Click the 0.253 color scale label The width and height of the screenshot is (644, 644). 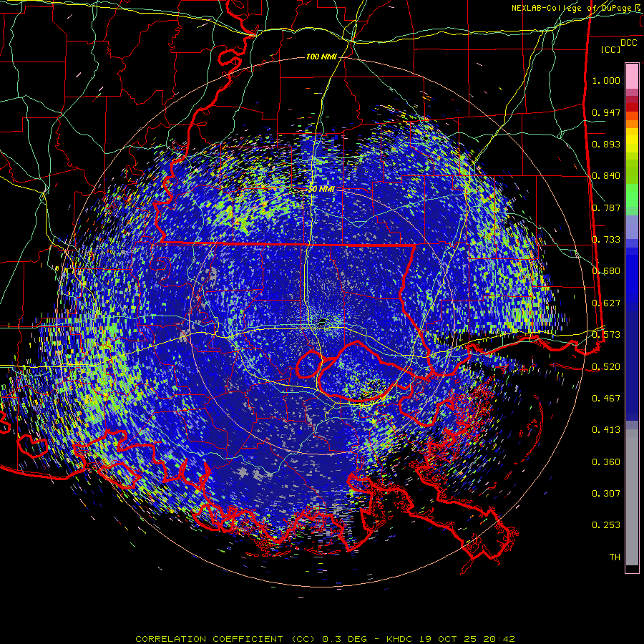(606, 525)
